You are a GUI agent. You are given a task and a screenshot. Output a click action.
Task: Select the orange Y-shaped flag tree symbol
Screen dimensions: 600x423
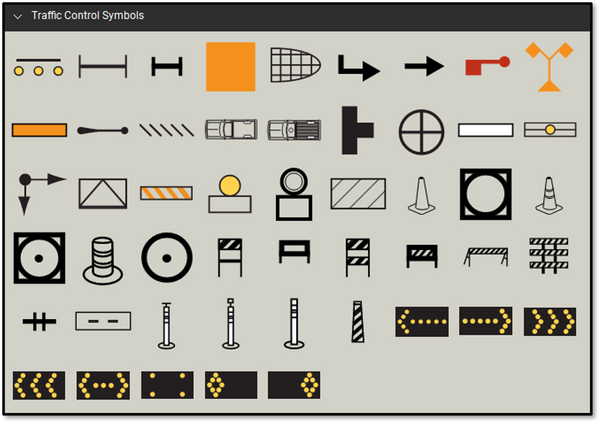pyautogui.click(x=549, y=66)
